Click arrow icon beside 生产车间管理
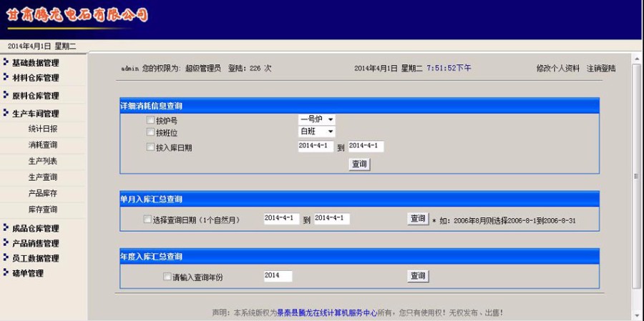The image size is (644, 321). [5, 112]
